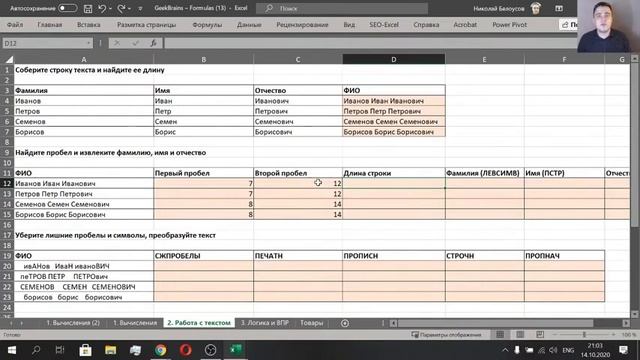Select row 12 header
Screen dimensions: 640x360
[x=7, y=183]
